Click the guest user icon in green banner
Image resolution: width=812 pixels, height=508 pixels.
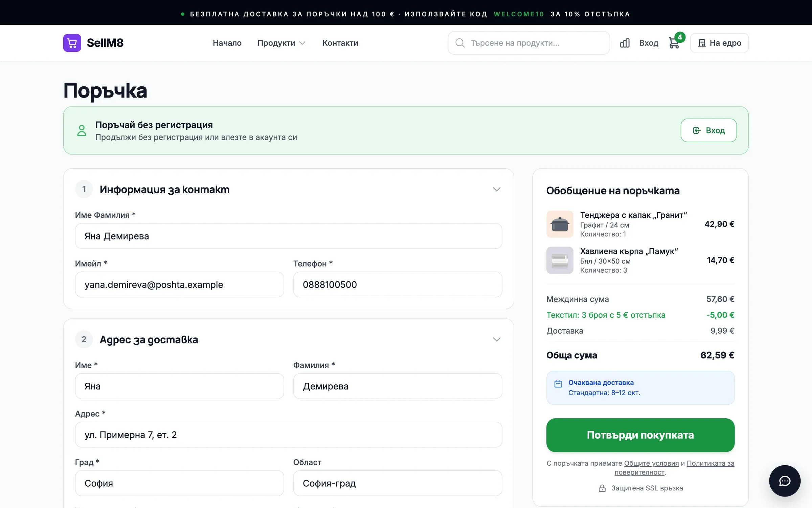pyautogui.click(x=82, y=130)
